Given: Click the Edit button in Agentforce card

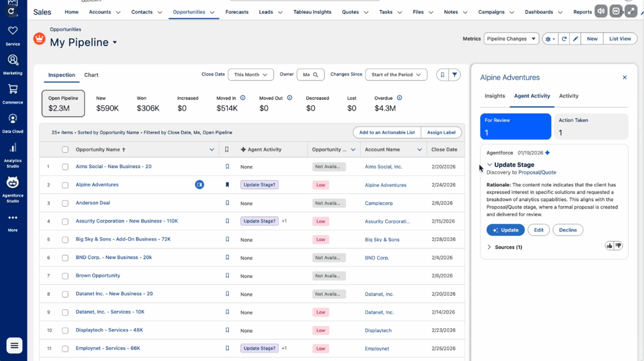Looking at the screenshot, I should [539, 230].
